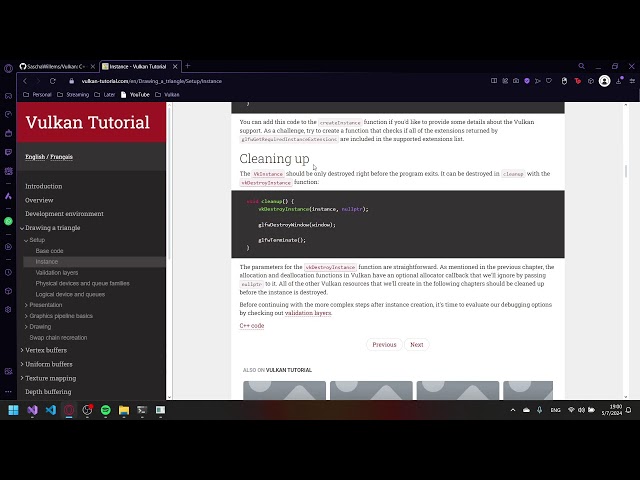This screenshot has height=480, width=640.
Task: Open the YouTube bookmark
Action: [136, 95]
